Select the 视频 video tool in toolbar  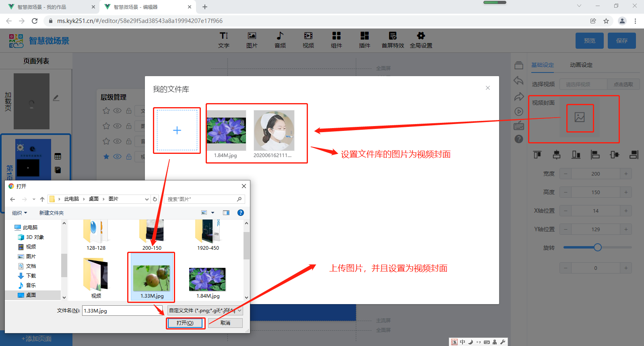click(x=308, y=40)
